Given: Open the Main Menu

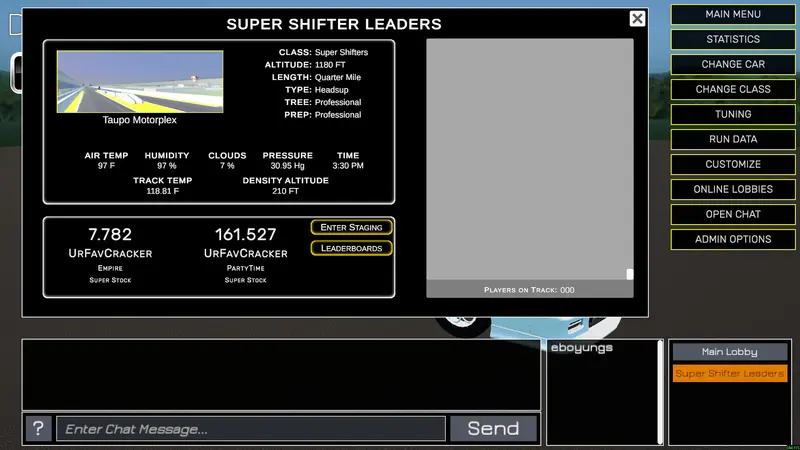Looking at the screenshot, I should [x=733, y=14].
